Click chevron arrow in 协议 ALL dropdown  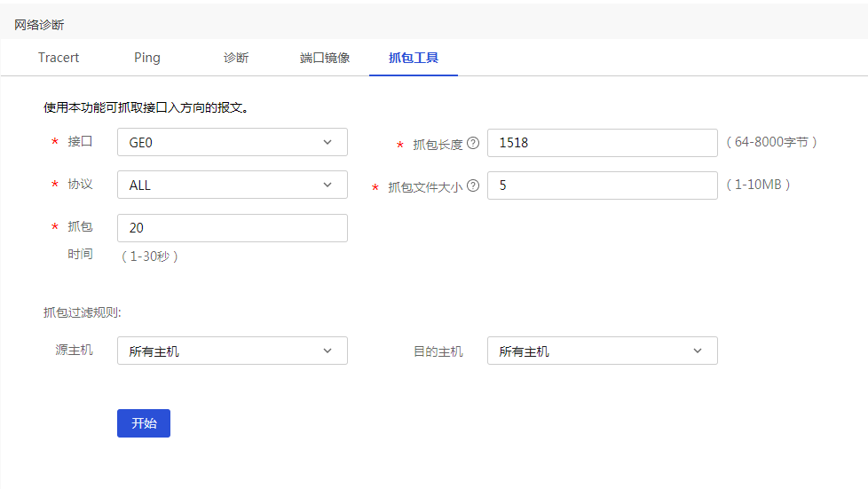[x=327, y=185]
